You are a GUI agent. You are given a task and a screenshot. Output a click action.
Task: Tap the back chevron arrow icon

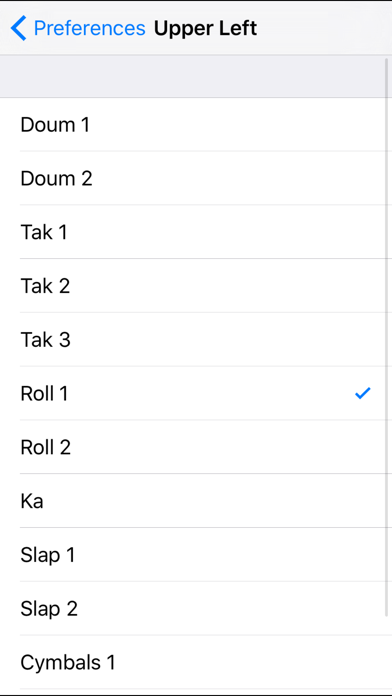pyautogui.click(x=19, y=28)
